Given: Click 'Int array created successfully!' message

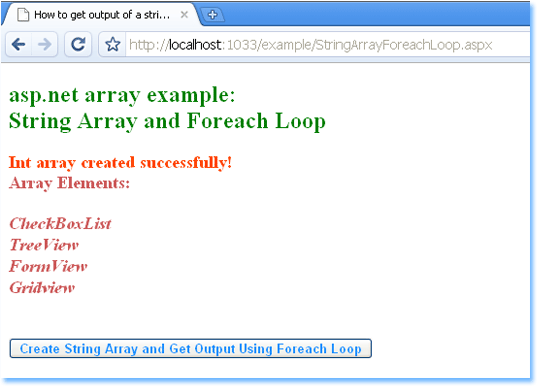Looking at the screenshot, I should (120, 163).
